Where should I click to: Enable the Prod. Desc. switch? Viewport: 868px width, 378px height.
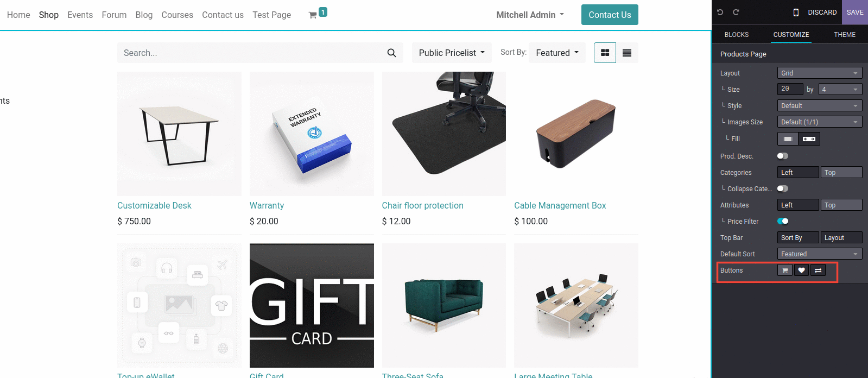pyautogui.click(x=782, y=156)
